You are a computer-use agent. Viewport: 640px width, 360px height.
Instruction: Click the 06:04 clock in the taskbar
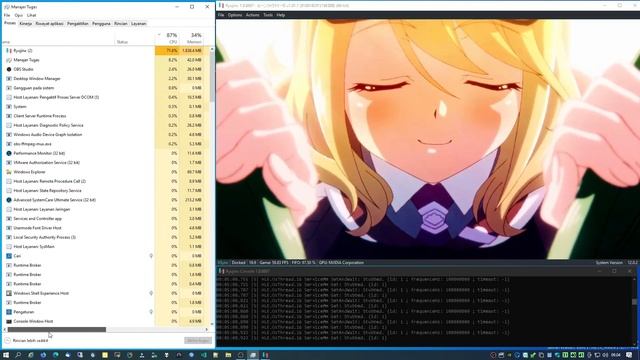pyautogui.click(x=616, y=355)
